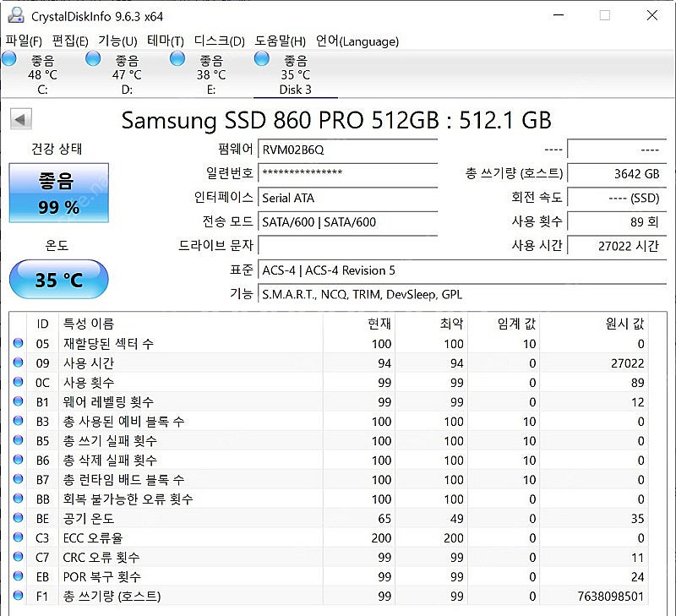This screenshot has width=676, height=616.
Task: Open the 도움말(H) menu
Action: [x=280, y=41]
